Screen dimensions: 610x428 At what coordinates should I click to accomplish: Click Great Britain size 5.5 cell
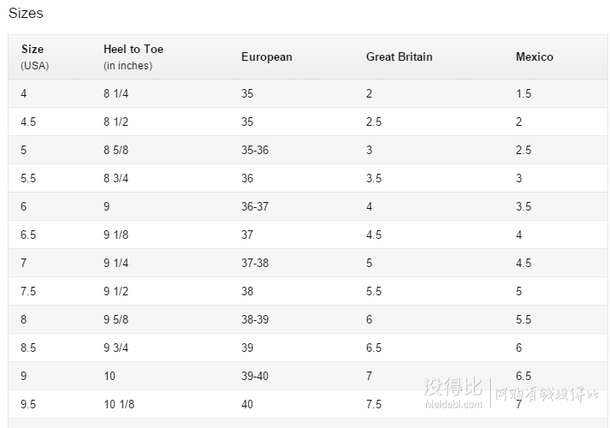373,291
